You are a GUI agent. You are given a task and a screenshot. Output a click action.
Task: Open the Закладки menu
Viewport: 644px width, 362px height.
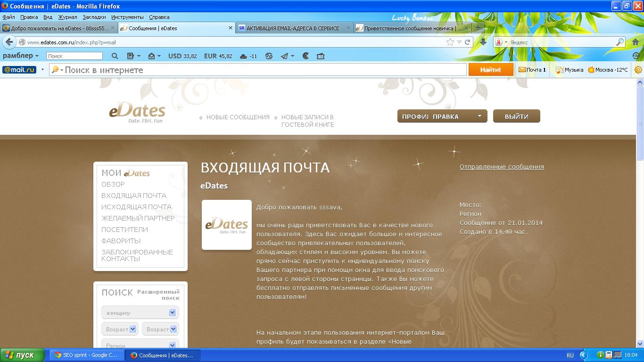pos(94,17)
